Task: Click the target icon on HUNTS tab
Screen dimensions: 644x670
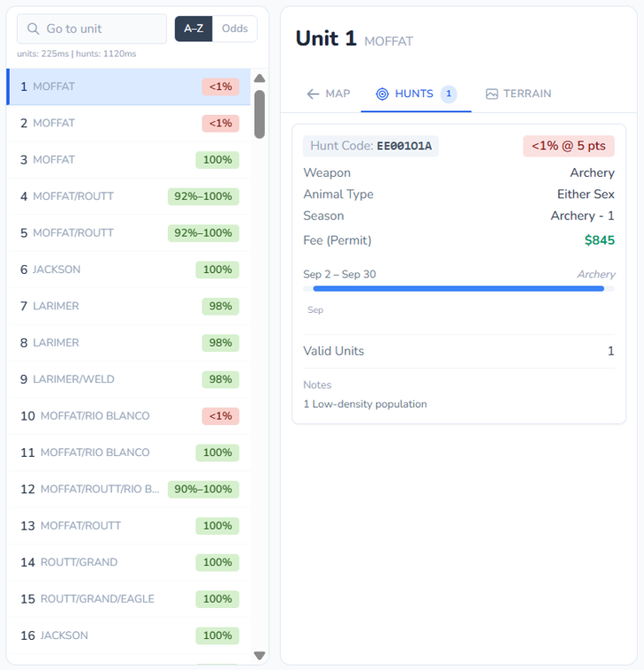Action: 383,94
